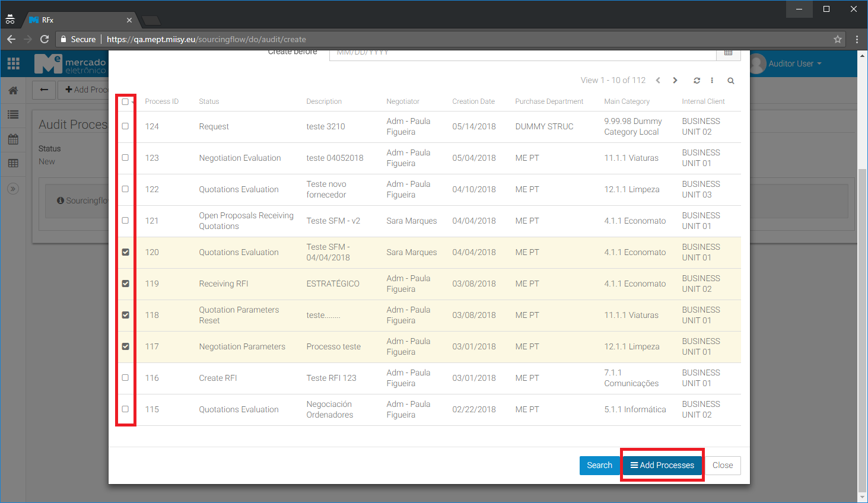Open the magnifier search icon in grid toolbar

(731, 81)
